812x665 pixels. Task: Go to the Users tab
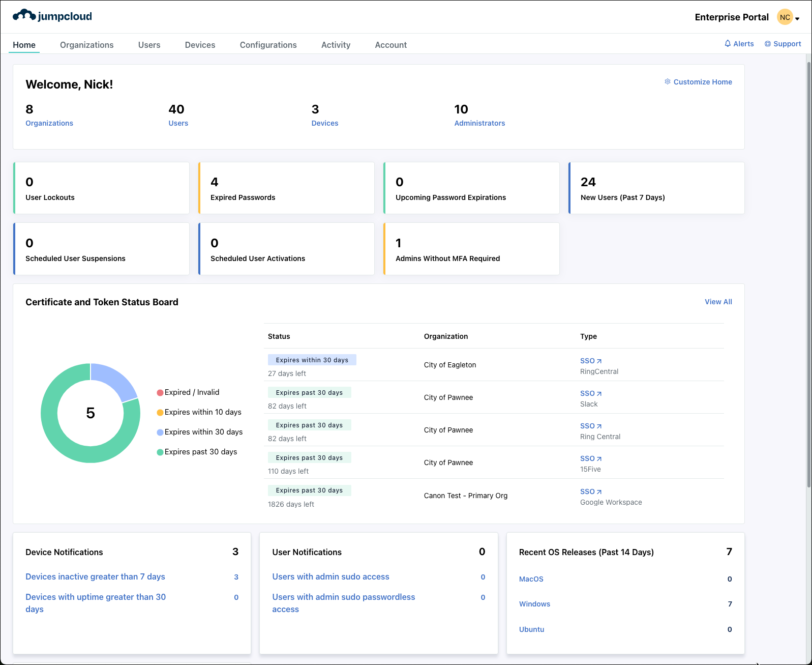pyautogui.click(x=149, y=45)
